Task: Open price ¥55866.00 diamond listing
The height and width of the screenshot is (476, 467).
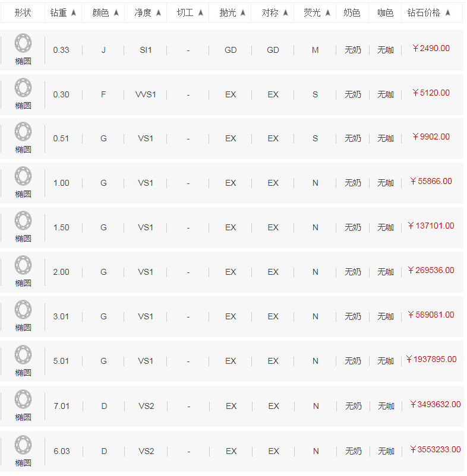Action: point(431,181)
